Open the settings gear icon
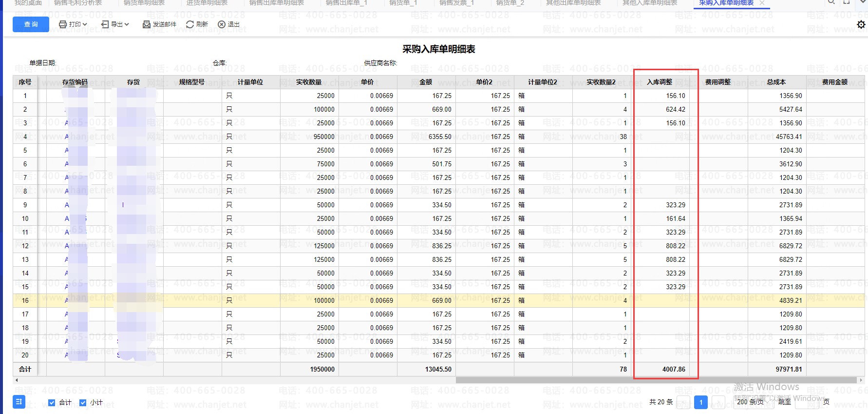 click(861, 24)
